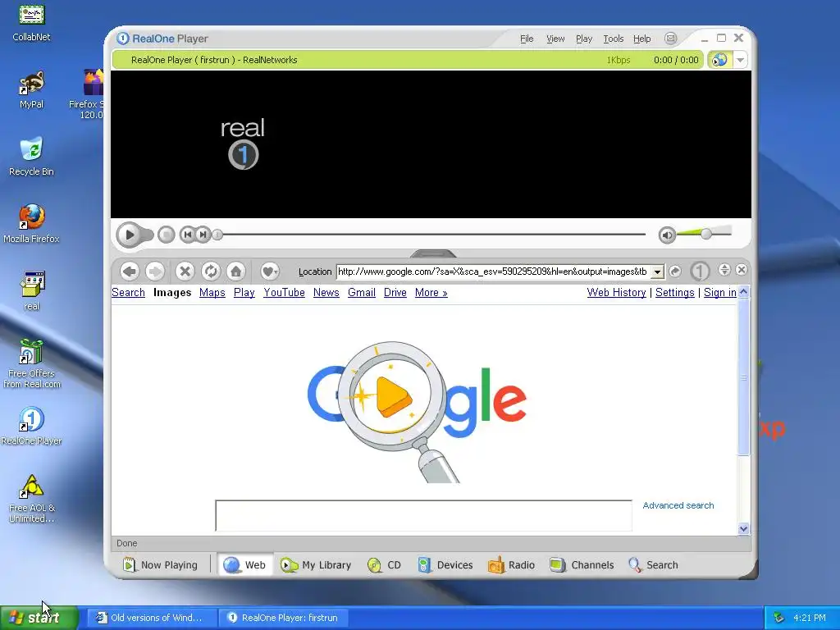Click the Google Search link
The width and height of the screenshot is (840, 630).
(x=128, y=293)
